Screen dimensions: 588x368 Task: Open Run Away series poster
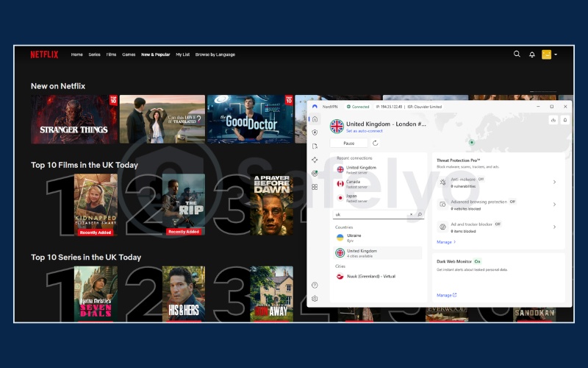271,294
